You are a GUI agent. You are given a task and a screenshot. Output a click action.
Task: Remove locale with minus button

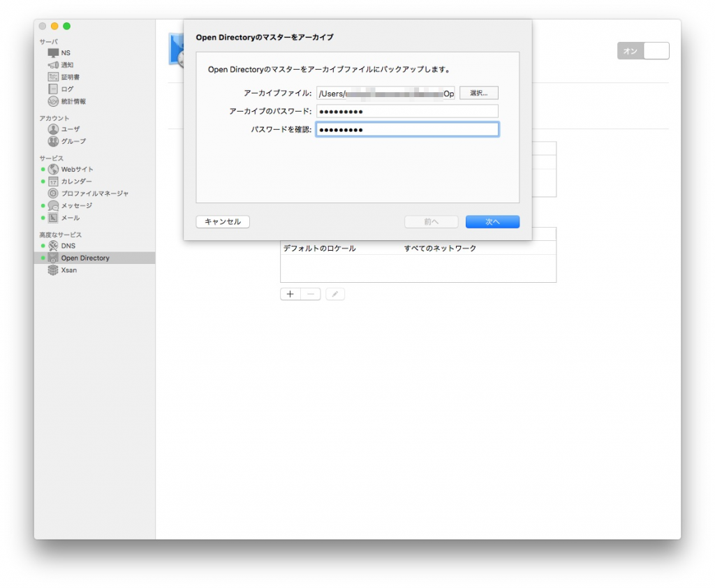(311, 294)
